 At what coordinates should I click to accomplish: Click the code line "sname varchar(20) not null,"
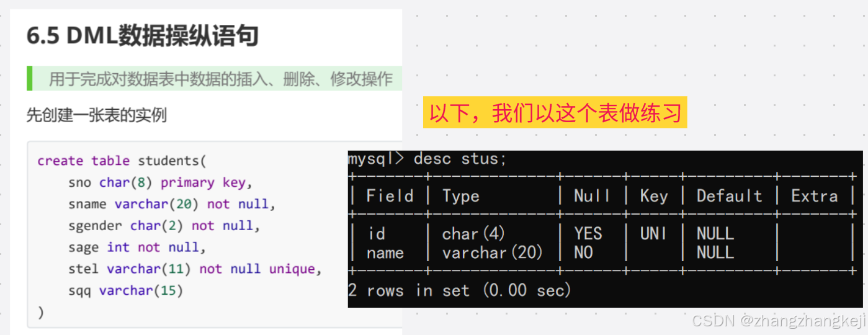click(172, 204)
